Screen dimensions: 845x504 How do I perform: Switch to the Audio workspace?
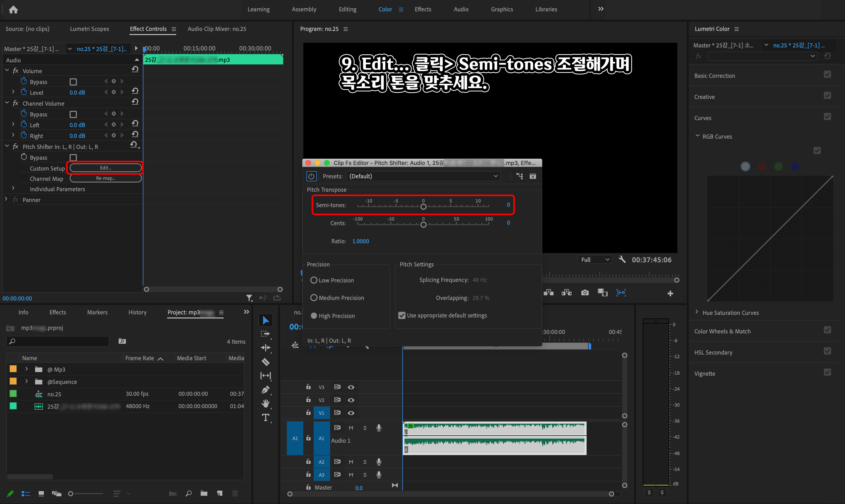coord(461,10)
